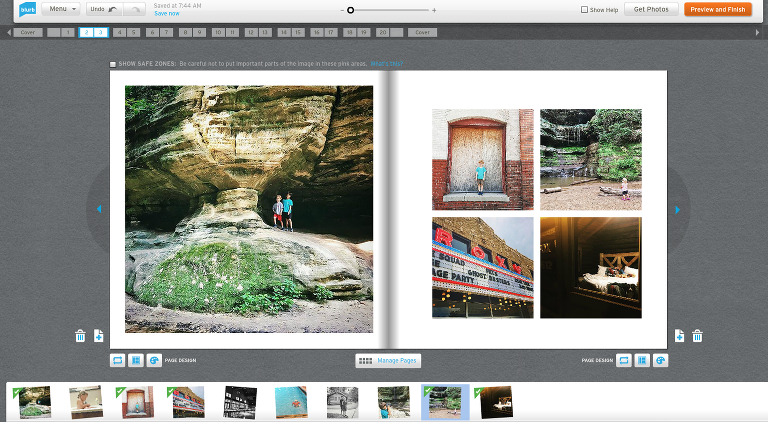Image resolution: width=768 pixels, height=422 pixels.
Task: Select the black-and-white building photo thumbnail
Action: pyautogui.click(x=240, y=401)
